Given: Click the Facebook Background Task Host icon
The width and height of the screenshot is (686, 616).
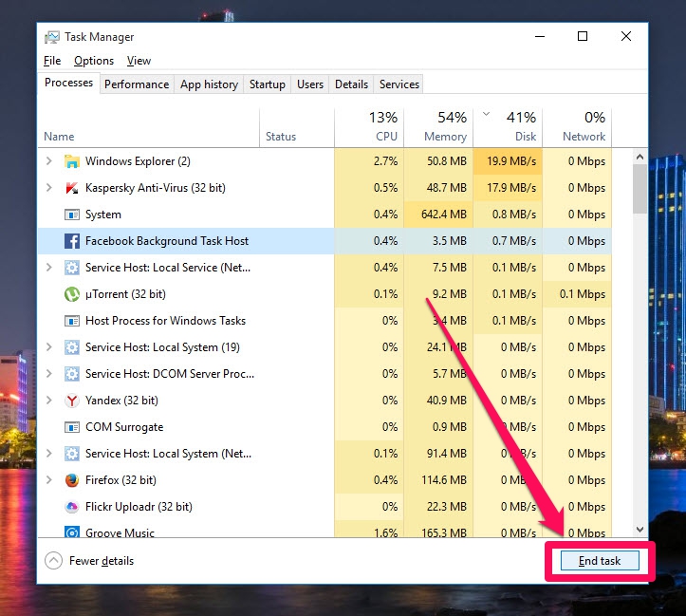Looking at the screenshot, I should [x=72, y=241].
